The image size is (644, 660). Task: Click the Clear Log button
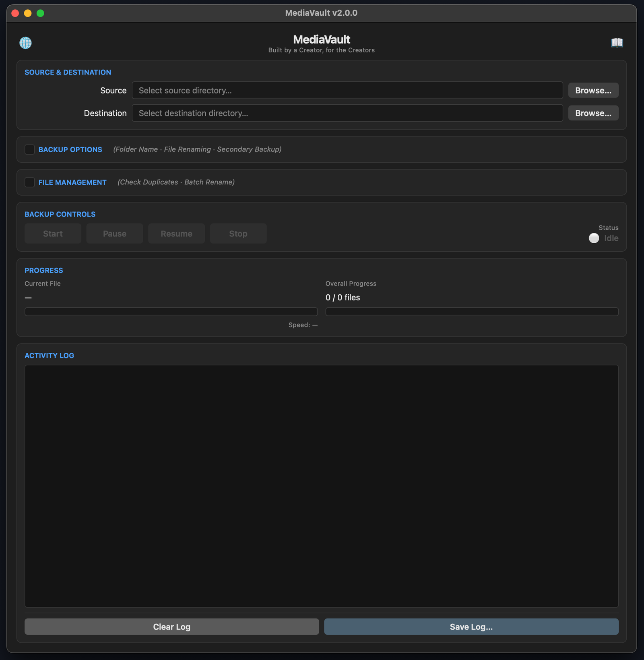pos(172,627)
